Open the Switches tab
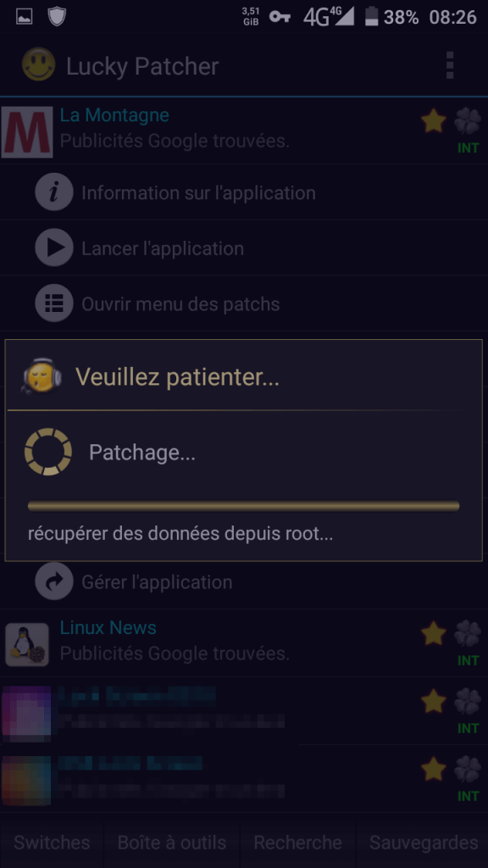This screenshot has width=488, height=868. click(52, 843)
